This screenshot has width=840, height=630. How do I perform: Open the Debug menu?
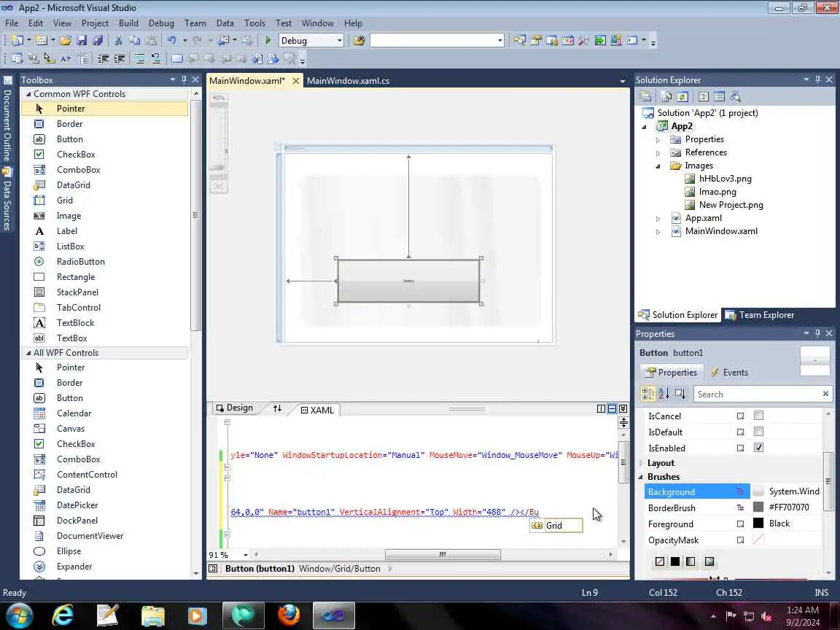160,23
